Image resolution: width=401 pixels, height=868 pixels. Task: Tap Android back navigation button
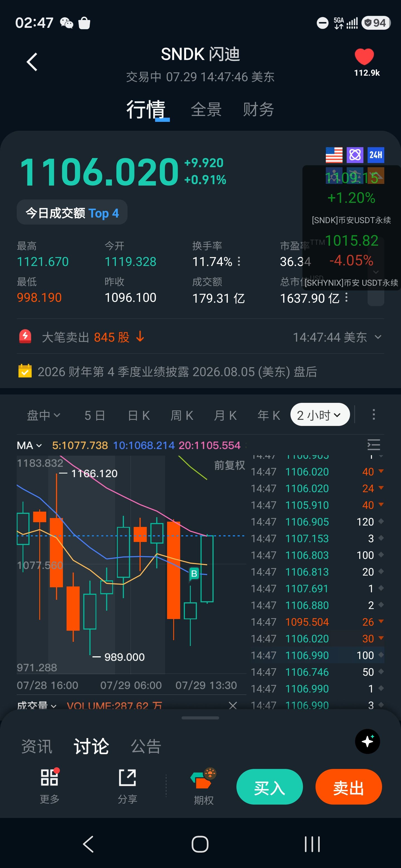(88, 844)
